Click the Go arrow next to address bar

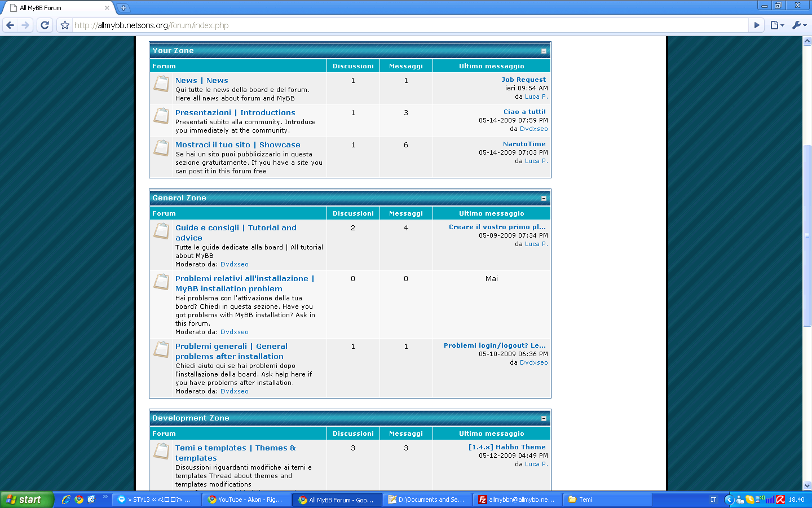[x=757, y=25]
